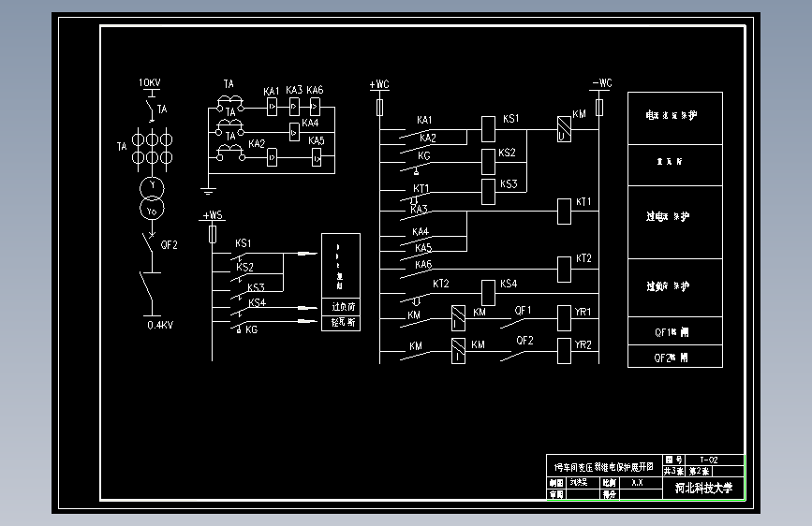Click QF2 label beside the low-voltage breaker

coord(169,245)
